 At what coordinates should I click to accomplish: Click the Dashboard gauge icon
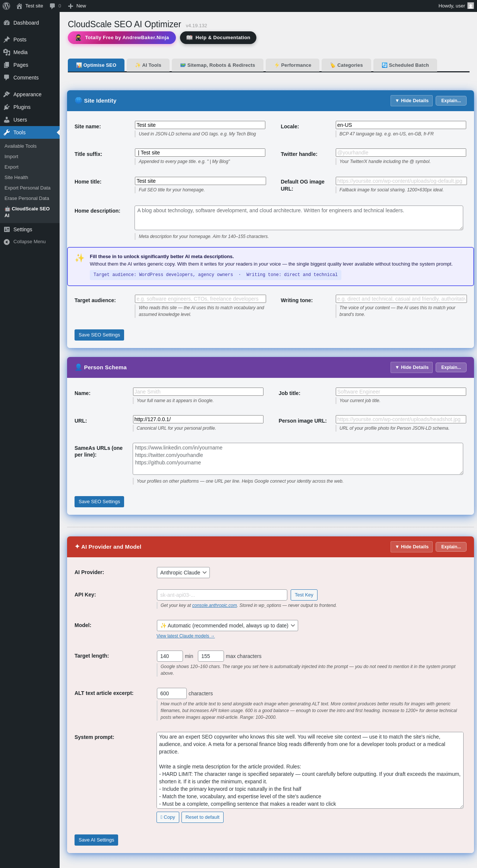pos(7,23)
